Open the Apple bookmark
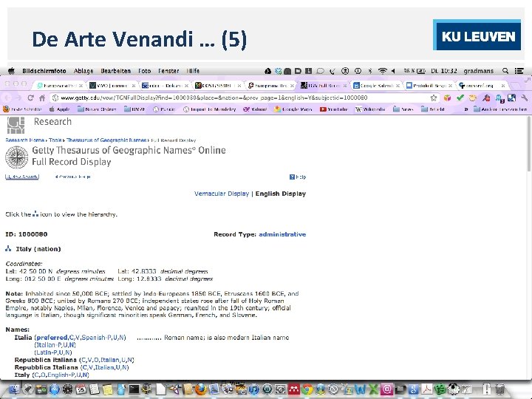This screenshot has height=399, width=532. click(x=59, y=109)
